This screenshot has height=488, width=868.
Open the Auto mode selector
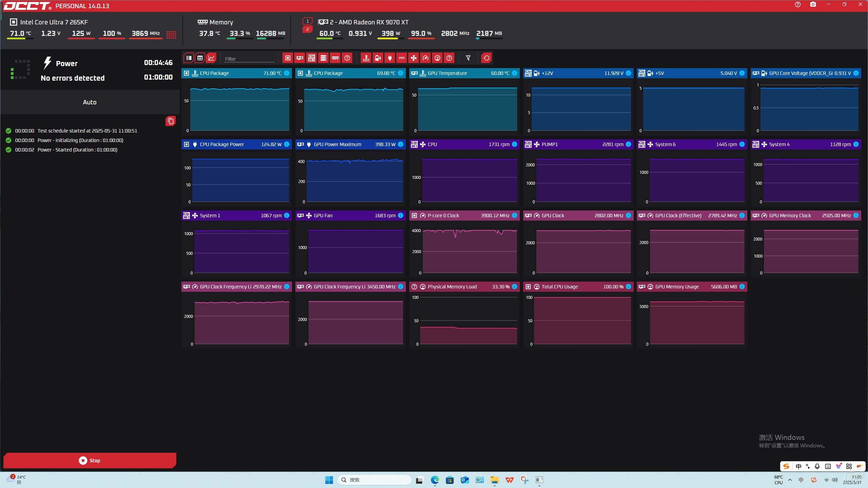(90, 102)
